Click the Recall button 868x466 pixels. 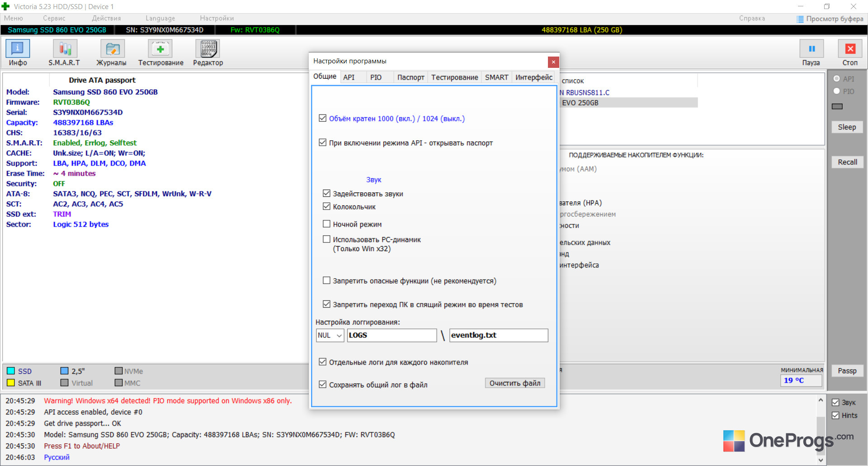tap(847, 162)
